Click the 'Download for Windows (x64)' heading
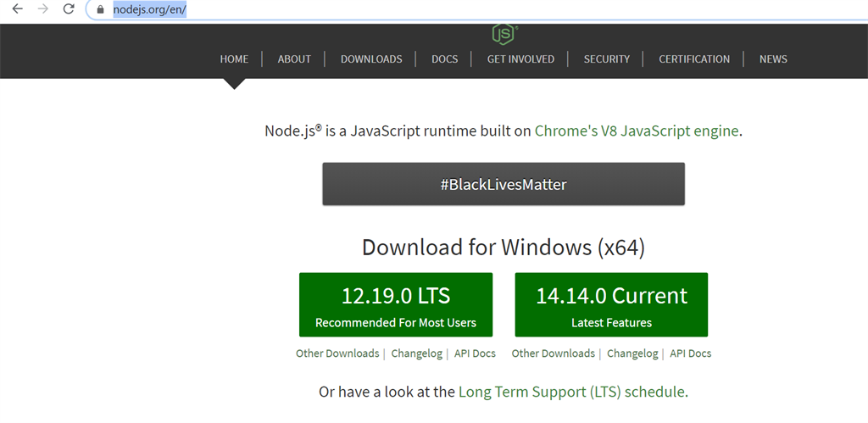The image size is (868, 423). (504, 248)
